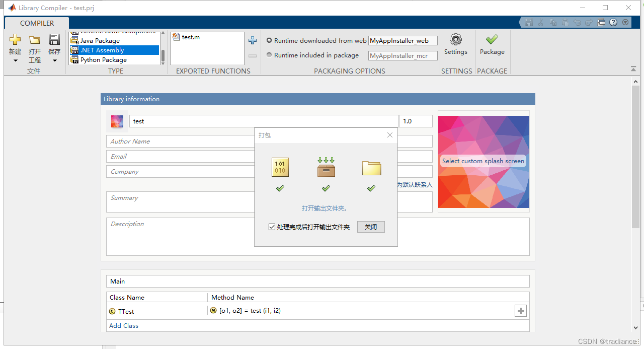Click the Select custom splash screen image
This screenshot has width=644, height=349.
483,161
